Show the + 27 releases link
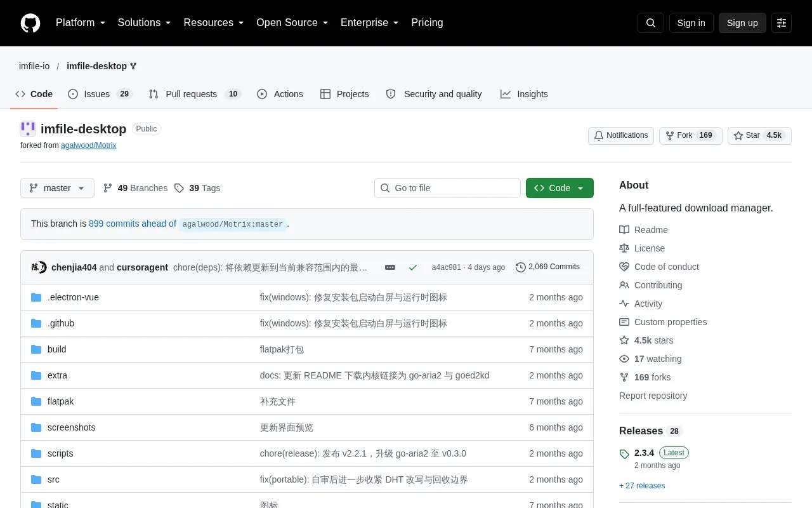Image resolution: width=812 pixels, height=508 pixels. coord(642,486)
